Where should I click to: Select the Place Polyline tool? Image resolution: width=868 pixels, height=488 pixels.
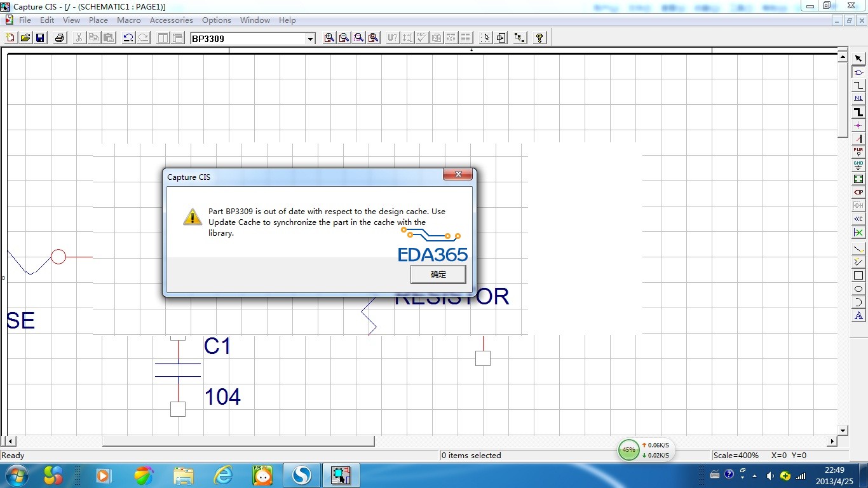[x=858, y=262]
